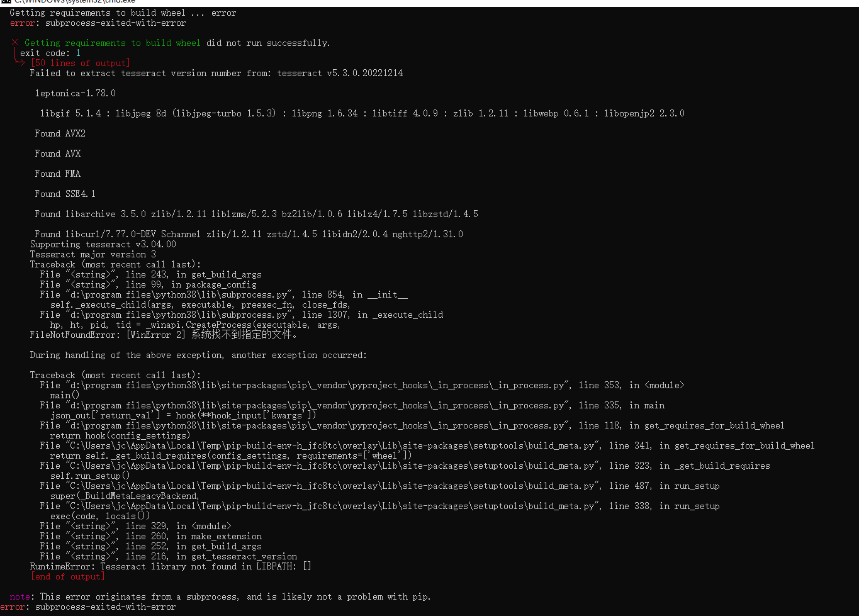Click the "FileNotFoundError: [WinError 2]" line
The height and width of the screenshot is (616, 859).
[164, 335]
